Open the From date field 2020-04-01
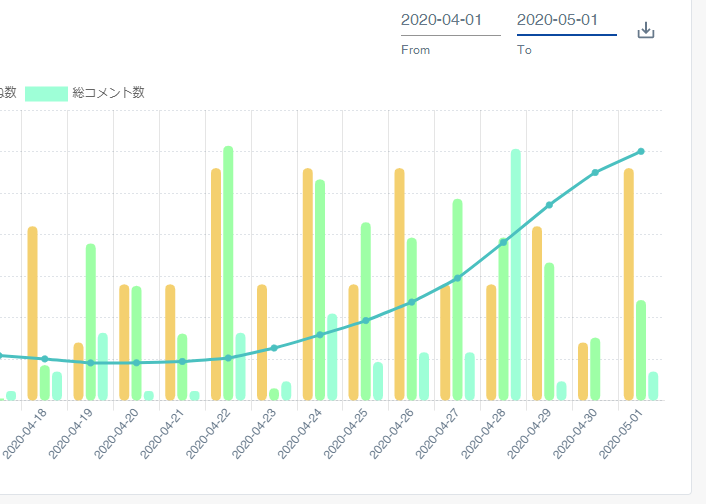This screenshot has width=706, height=504. pos(450,20)
